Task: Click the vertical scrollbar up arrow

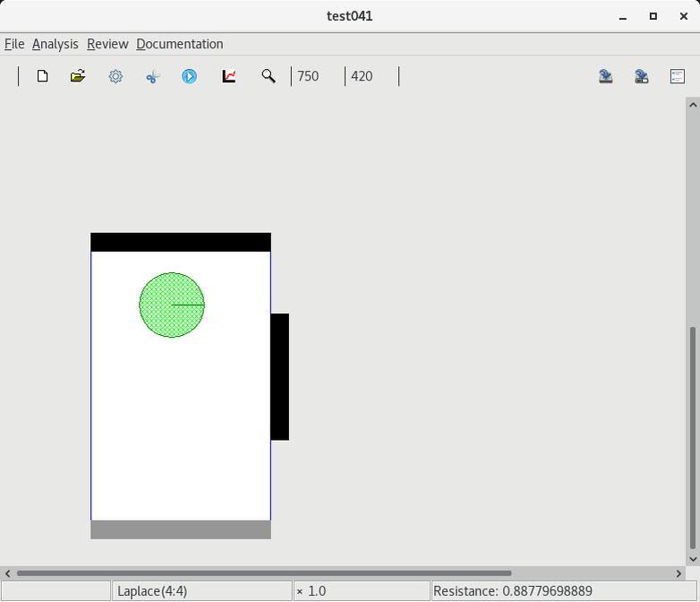Action: click(692, 105)
